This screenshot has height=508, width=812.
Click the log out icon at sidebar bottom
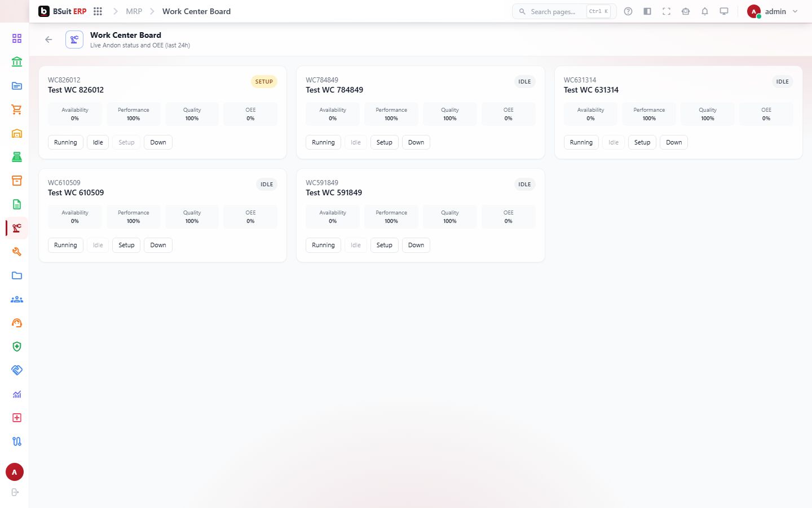tap(15, 492)
